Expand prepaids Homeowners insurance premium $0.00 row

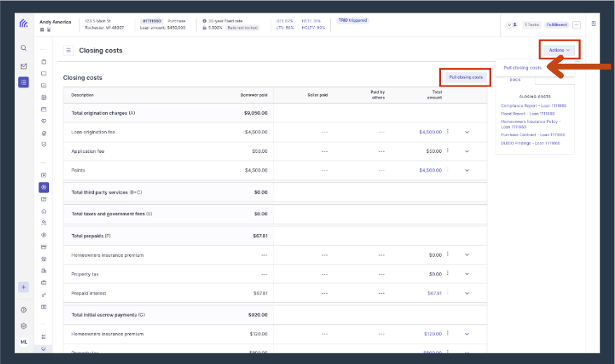click(467, 255)
